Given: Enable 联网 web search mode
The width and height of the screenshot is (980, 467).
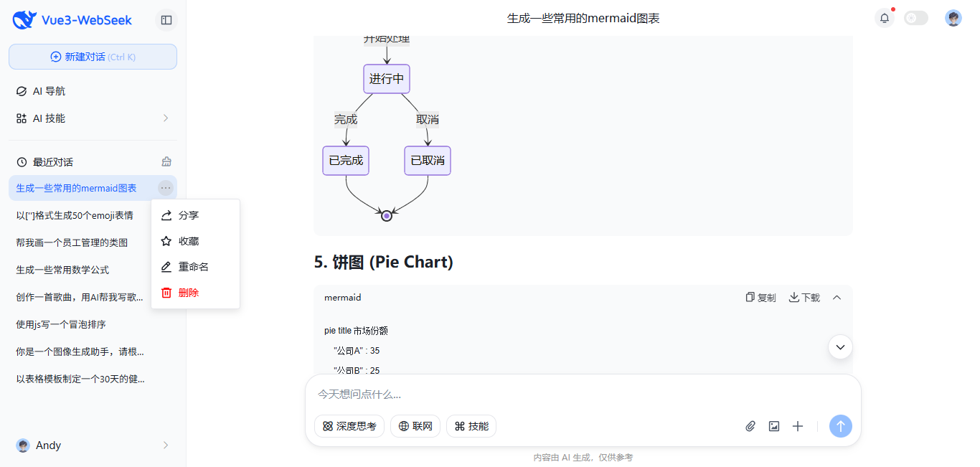Looking at the screenshot, I should [x=415, y=425].
